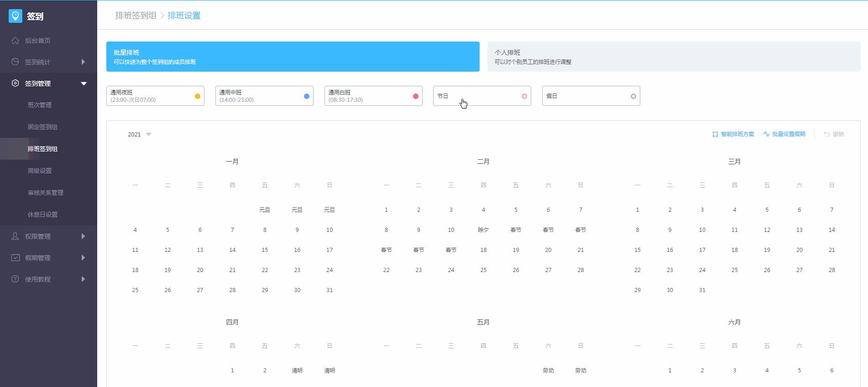868x387 pixels.
Task: Click the calendar check icon for 假期管理
Action: pos(15,257)
